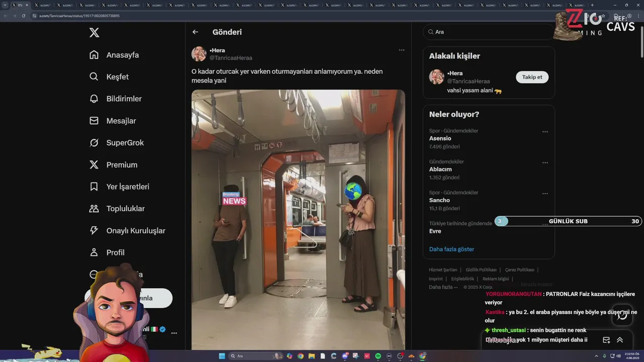The width and height of the screenshot is (644, 362).
Task: Open Bildirimler via the bell icon
Action: [94, 99]
